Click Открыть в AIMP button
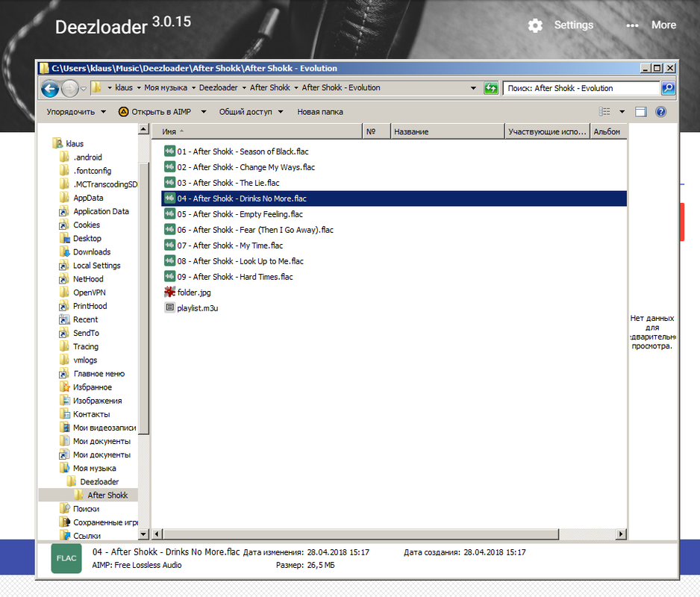 [155, 112]
